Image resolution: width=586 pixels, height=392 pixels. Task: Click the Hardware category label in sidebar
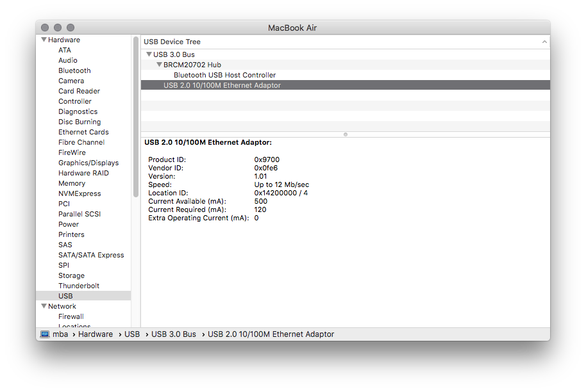[64, 40]
